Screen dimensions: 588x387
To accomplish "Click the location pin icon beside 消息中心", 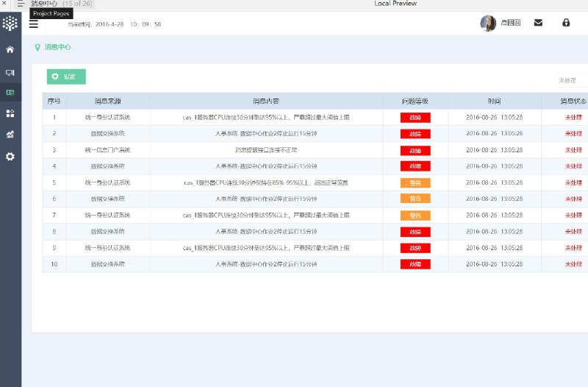I will 37,47.
